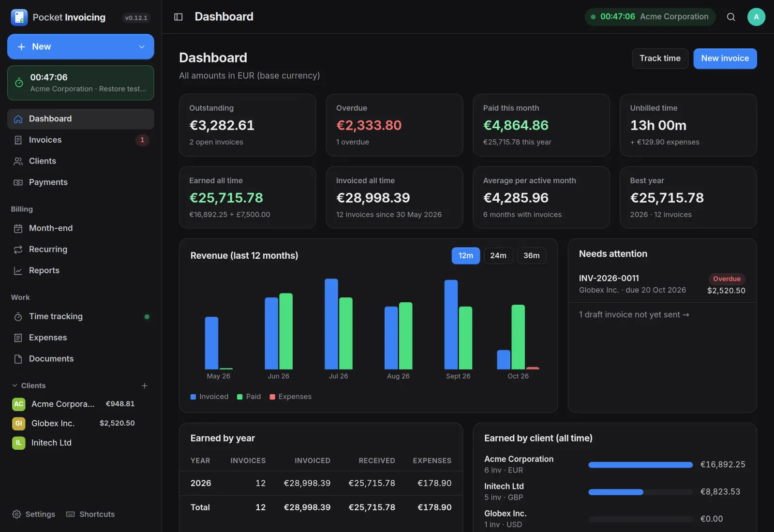Screen dimensions: 774x532
Task: Open the user avatar A menu
Action: coord(756,17)
